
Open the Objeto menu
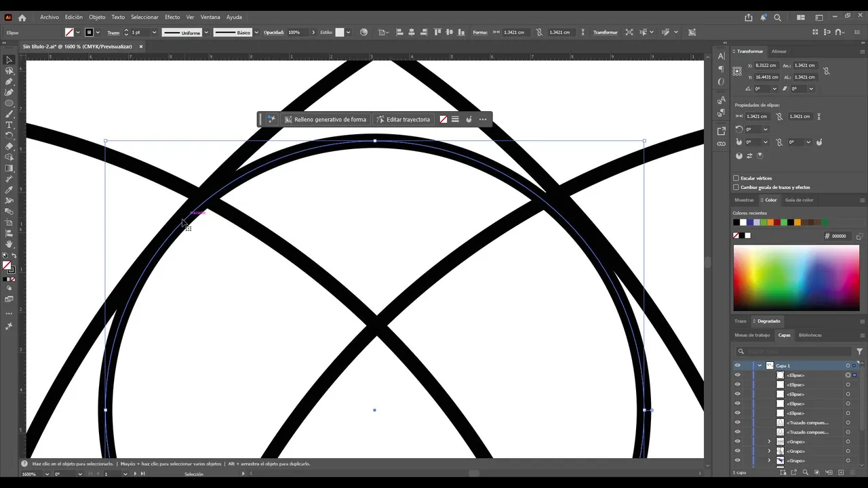coord(97,17)
